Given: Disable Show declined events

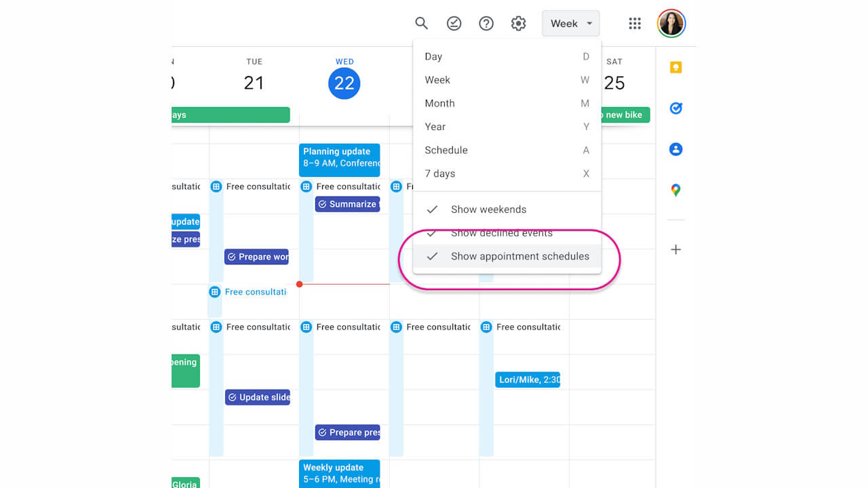Looking at the screenshot, I should pyautogui.click(x=503, y=232).
